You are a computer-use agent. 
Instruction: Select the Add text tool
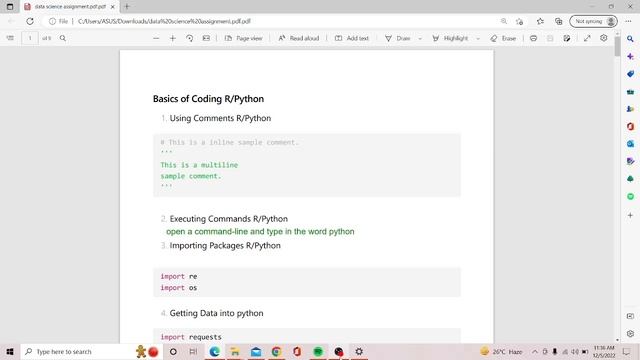(x=351, y=38)
